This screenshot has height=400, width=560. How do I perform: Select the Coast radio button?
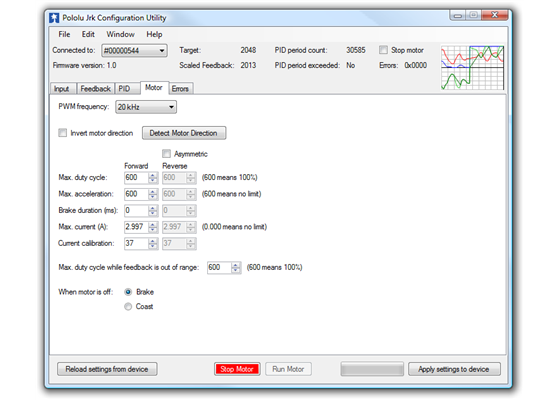[128, 306]
